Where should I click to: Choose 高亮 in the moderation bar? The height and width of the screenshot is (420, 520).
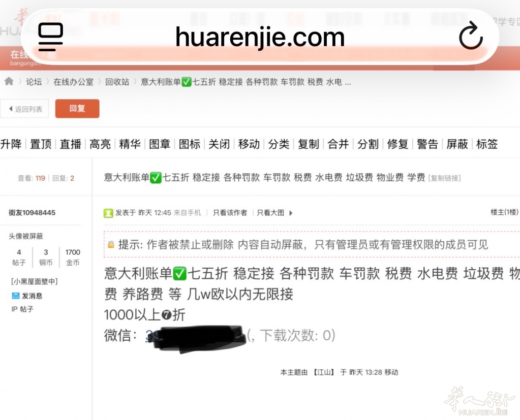pyautogui.click(x=100, y=144)
